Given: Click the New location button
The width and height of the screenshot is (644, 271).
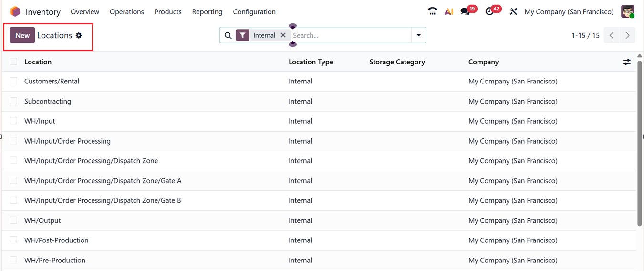Looking at the screenshot, I should 22,35.
